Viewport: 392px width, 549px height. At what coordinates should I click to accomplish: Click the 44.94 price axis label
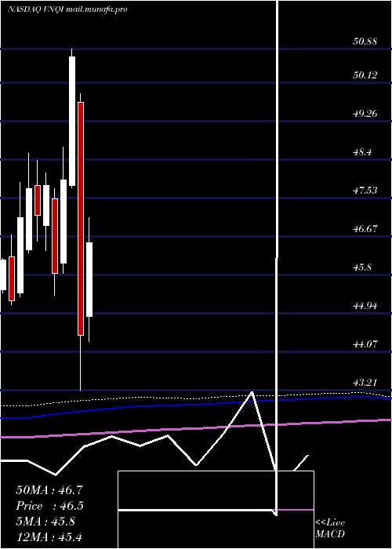(365, 306)
